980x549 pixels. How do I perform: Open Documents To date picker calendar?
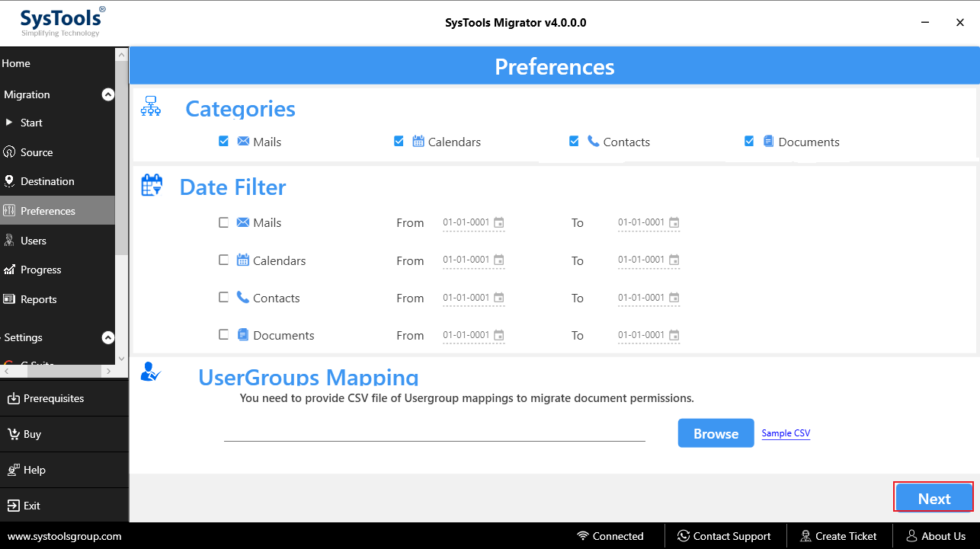tap(674, 335)
